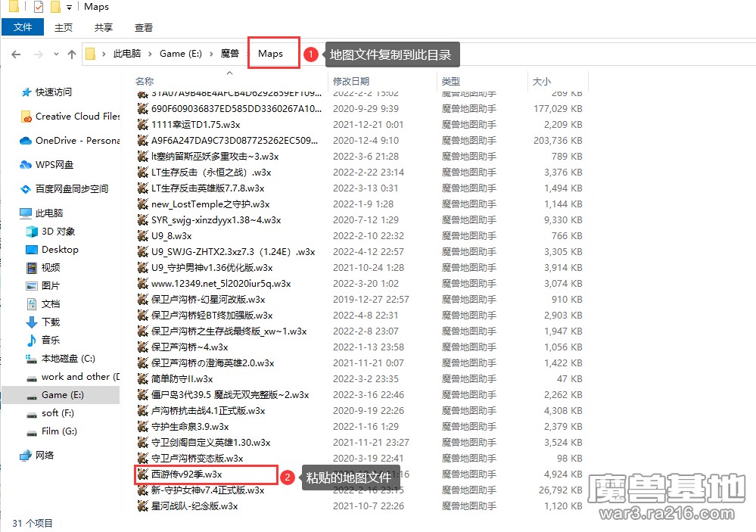Click the WPS网盘 cloud icon
Image resolution: width=756 pixels, height=532 pixels.
pyautogui.click(x=26, y=165)
